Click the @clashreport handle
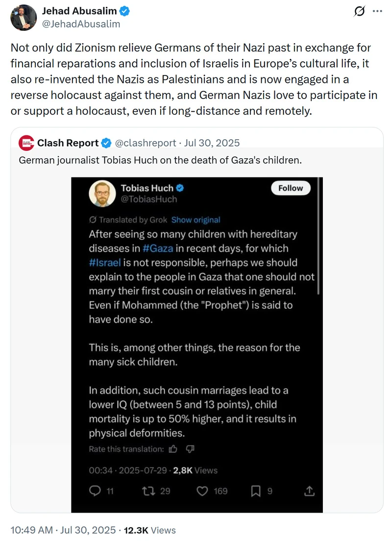 [x=146, y=143]
